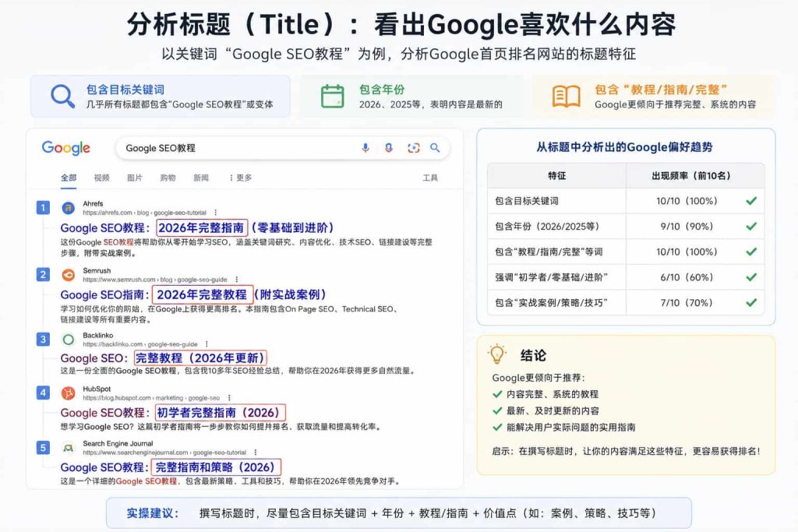
Task: Click the Ahrefs favicon
Action: tap(69, 207)
